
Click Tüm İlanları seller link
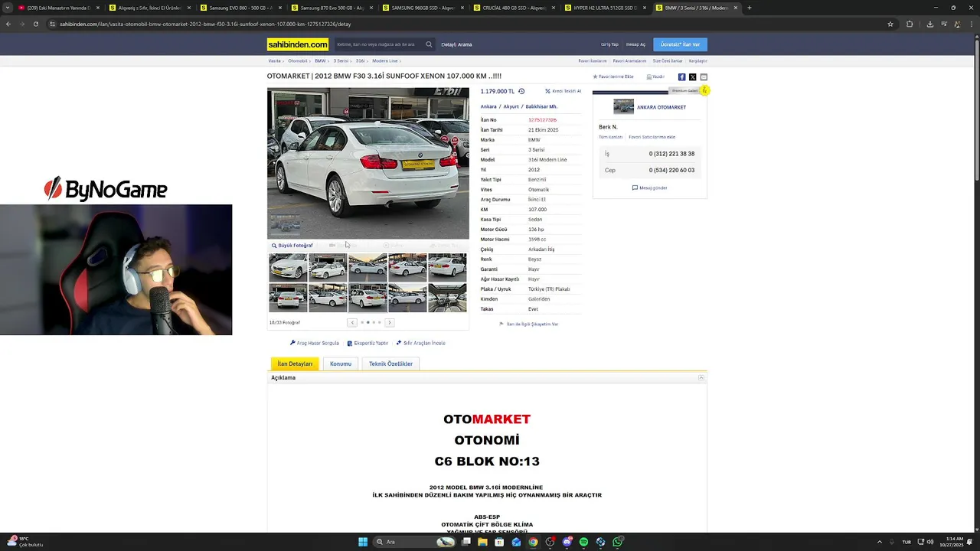click(x=610, y=137)
